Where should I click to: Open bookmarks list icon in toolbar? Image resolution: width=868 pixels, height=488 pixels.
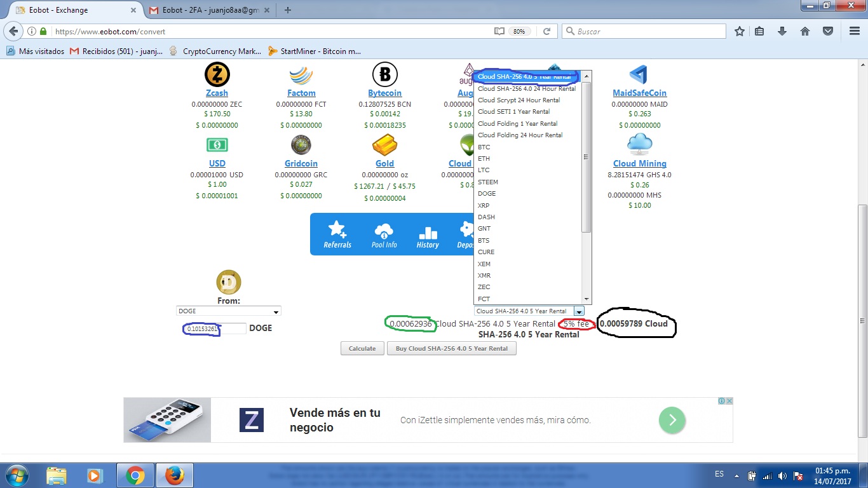point(759,31)
